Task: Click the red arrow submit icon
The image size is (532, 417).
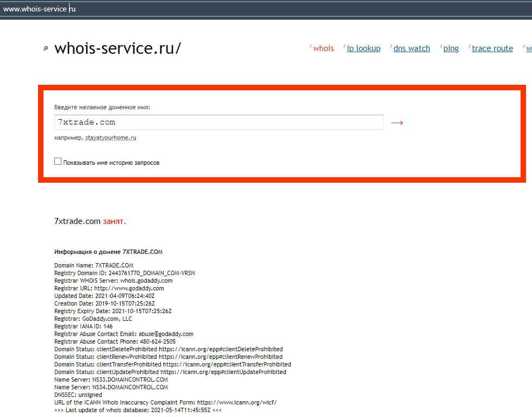Action: 397,122
